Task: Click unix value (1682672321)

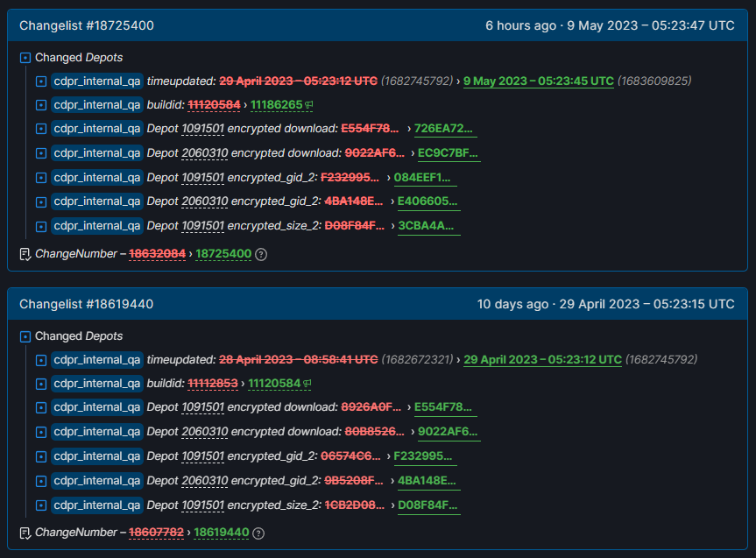Action: pos(418,360)
